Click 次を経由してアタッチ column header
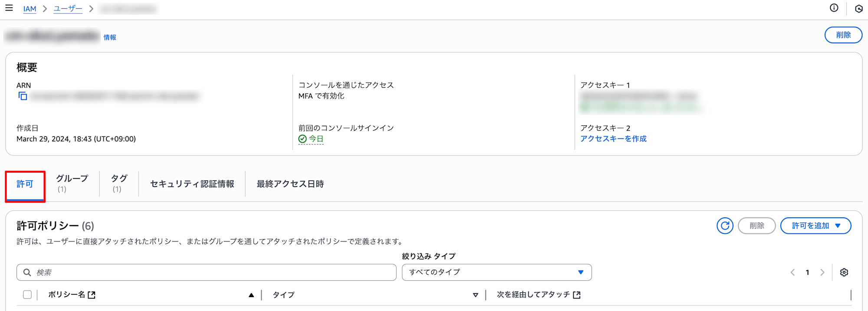Screen dimensions: 868x311 coord(533,295)
